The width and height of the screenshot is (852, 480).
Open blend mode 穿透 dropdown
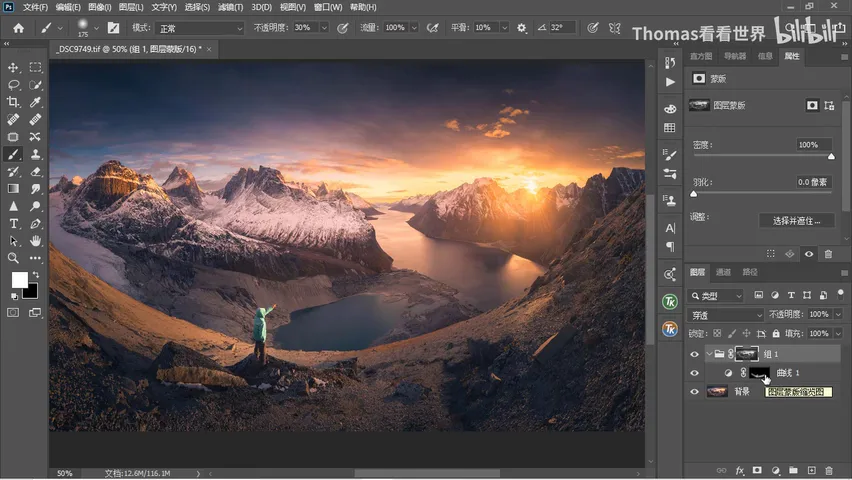click(x=726, y=315)
